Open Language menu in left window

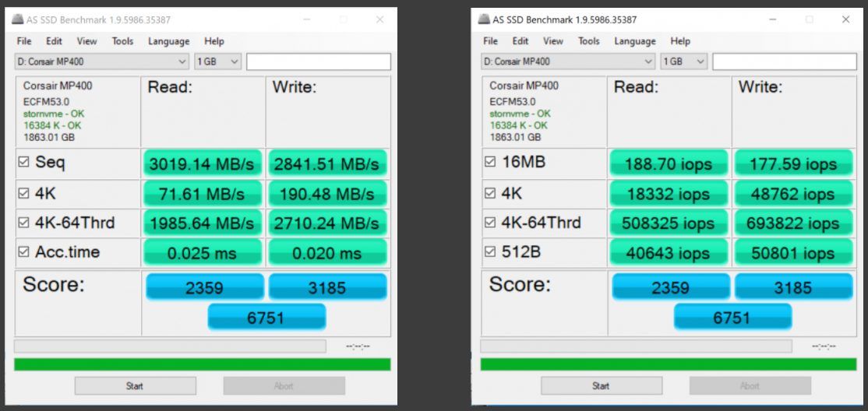tap(169, 41)
